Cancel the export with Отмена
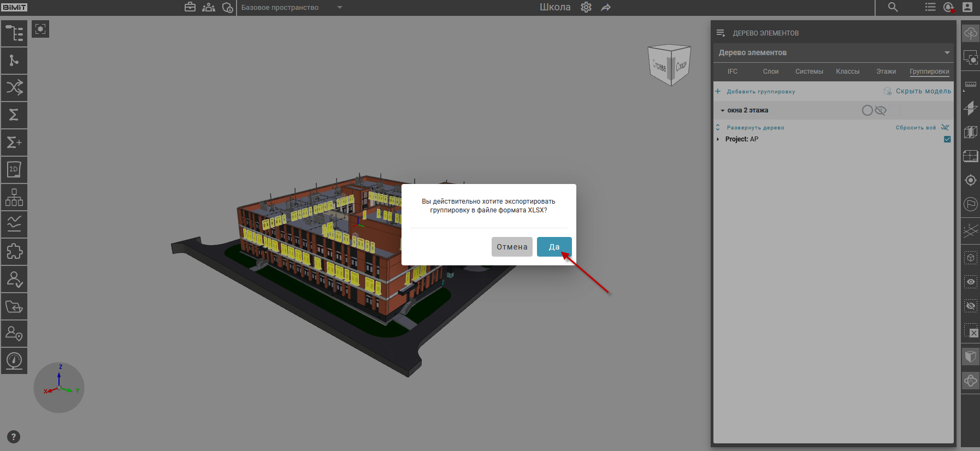 click(511, 247)
